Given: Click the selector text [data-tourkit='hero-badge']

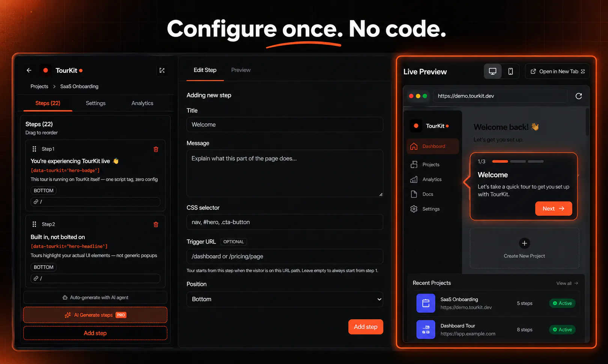Looking at the screenshot, I should click(65, 171).
